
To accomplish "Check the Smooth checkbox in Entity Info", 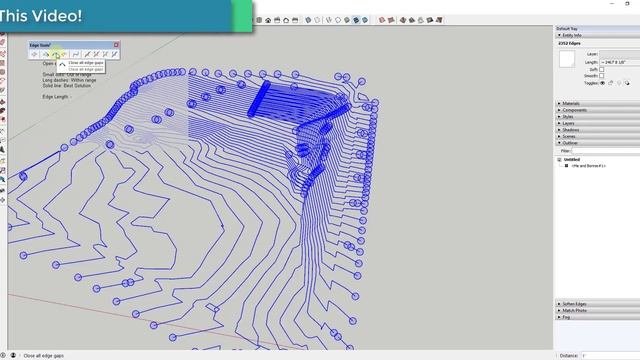I will pos(602,76).
